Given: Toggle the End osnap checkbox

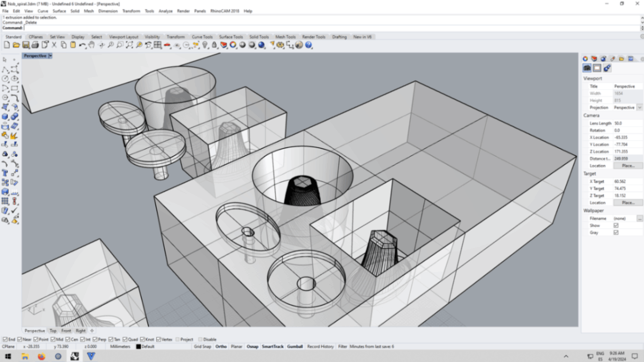Looking at the screenshot, I should [5, 339].
